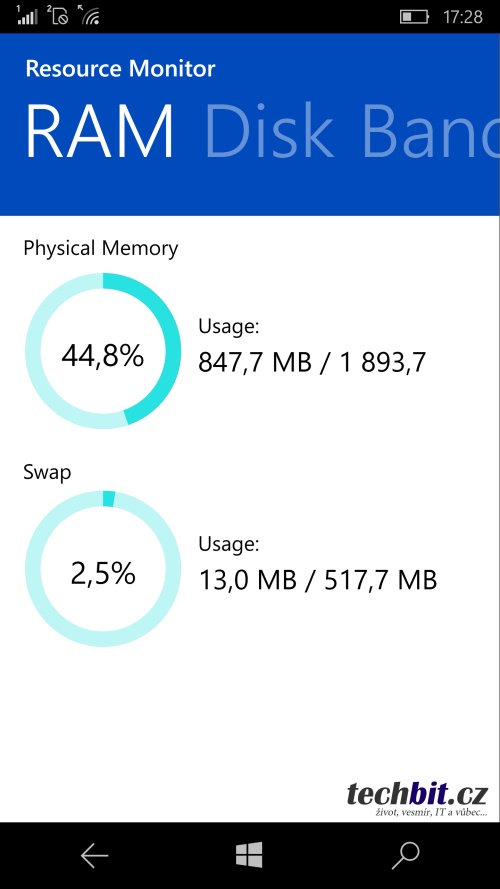This screenshot has height=889, width=500.
Task: Open the partially visible Bandwidth tab
Action: 431,131
